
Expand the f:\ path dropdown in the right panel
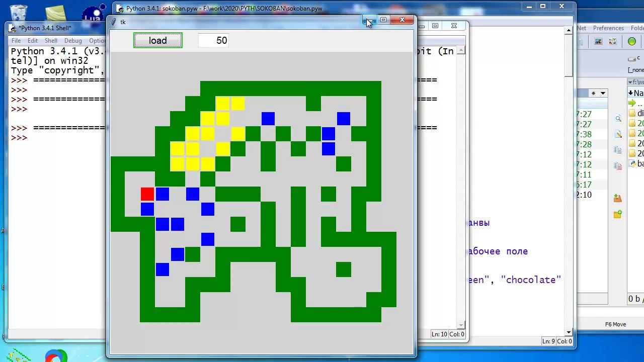click(x=630, y=82)
